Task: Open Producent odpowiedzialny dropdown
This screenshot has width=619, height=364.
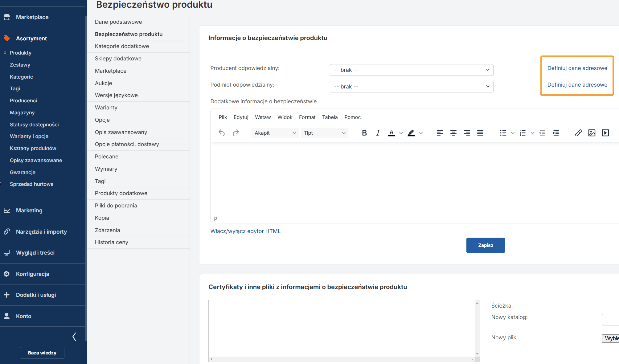Action: click(411, 70)
